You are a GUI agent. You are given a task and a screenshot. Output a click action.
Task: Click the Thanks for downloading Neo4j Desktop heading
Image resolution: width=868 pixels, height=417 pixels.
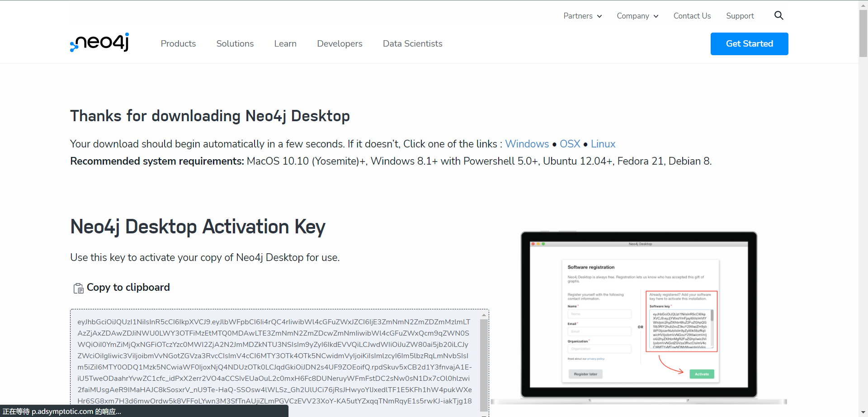(210, 116)
